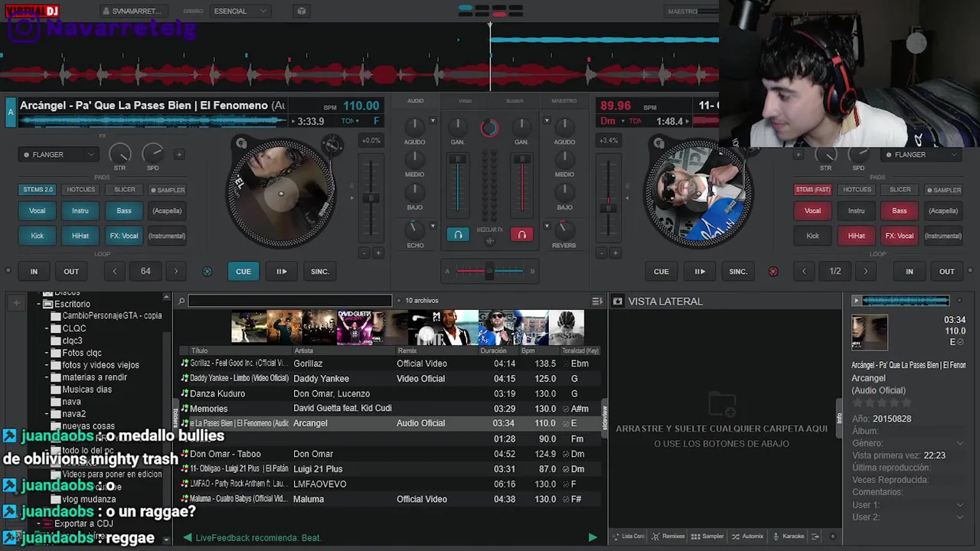Click left deck pitch minus button
Screen dimensions: 980x551
point(363,253)
